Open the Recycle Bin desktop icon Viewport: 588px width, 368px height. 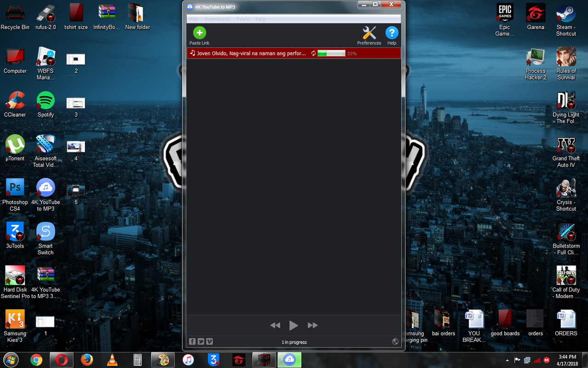15,17
